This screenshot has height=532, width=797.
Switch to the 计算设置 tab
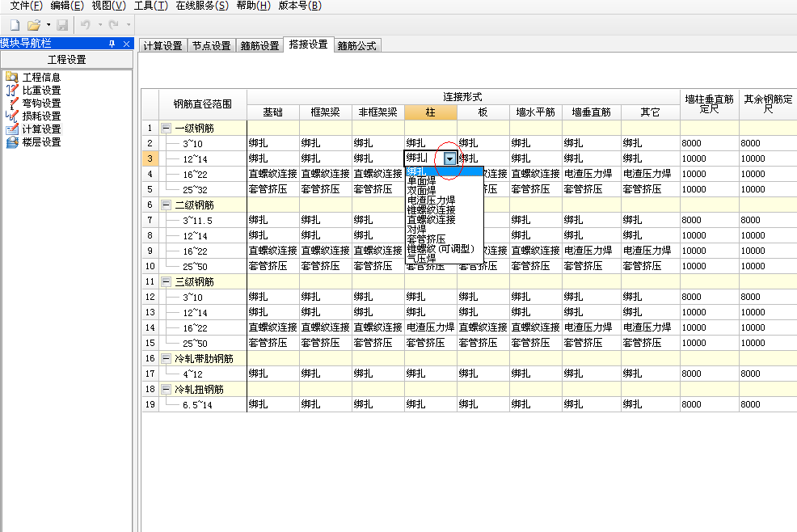[163, 46]
